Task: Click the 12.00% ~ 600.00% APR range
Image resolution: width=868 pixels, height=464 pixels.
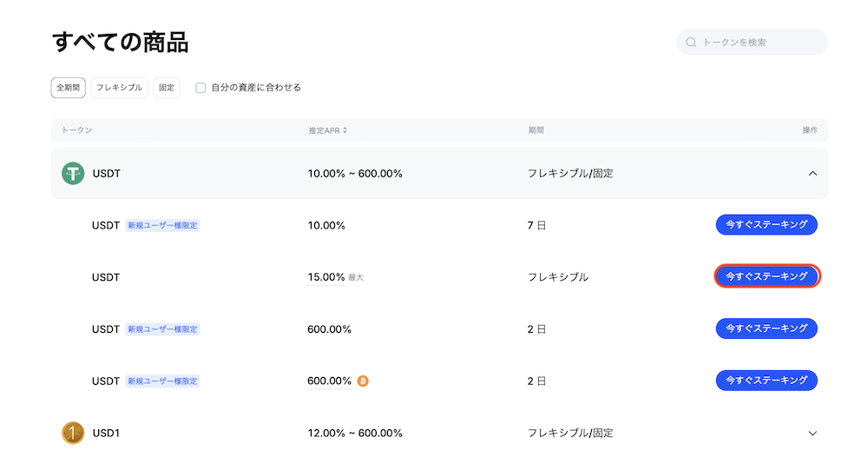Action: pos(355,433)
